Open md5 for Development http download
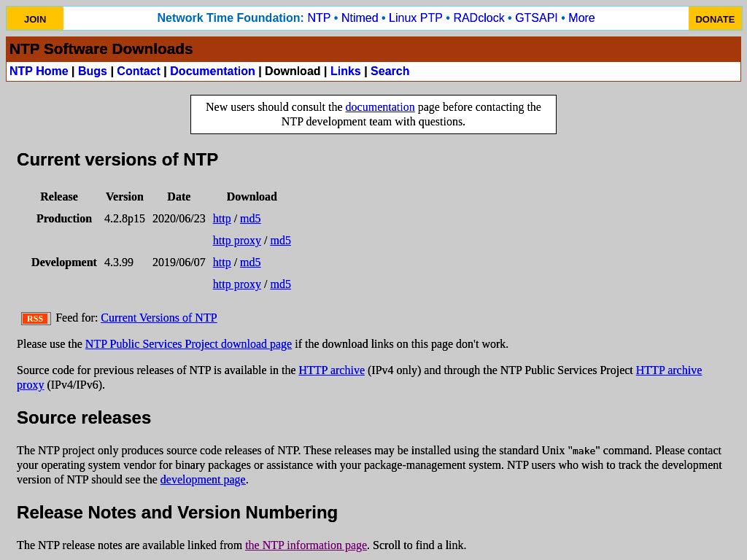The image size is (747, 560). (250, 262)
